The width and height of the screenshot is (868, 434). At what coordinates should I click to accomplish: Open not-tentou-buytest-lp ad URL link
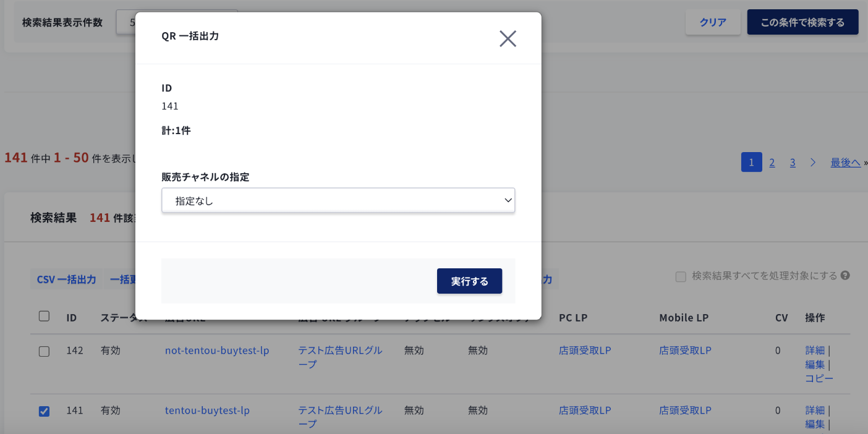coord(217,351)
